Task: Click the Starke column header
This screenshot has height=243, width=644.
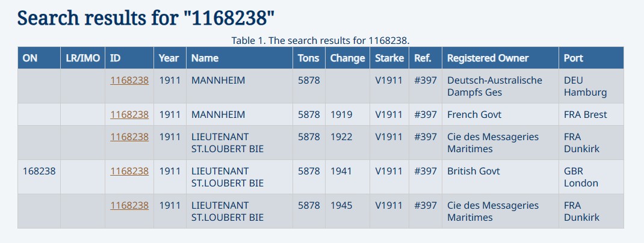Action: pos(389,58)
